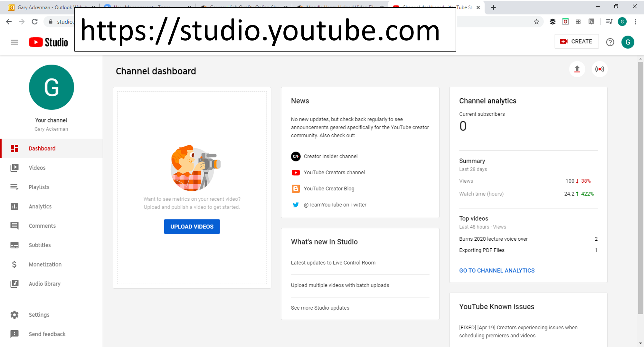Open the navigation hamburger menu
This screenshot has width=644, height=347.
14,42
